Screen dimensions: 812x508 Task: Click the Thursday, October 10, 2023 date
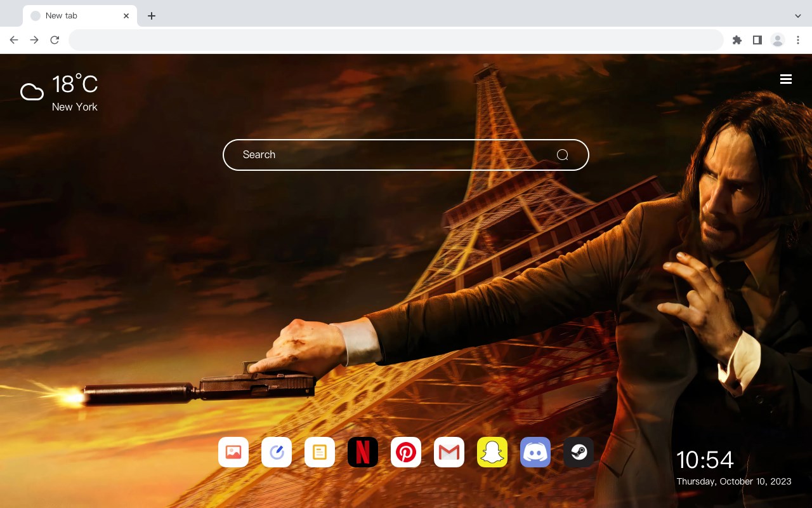(x=734, y=481)
